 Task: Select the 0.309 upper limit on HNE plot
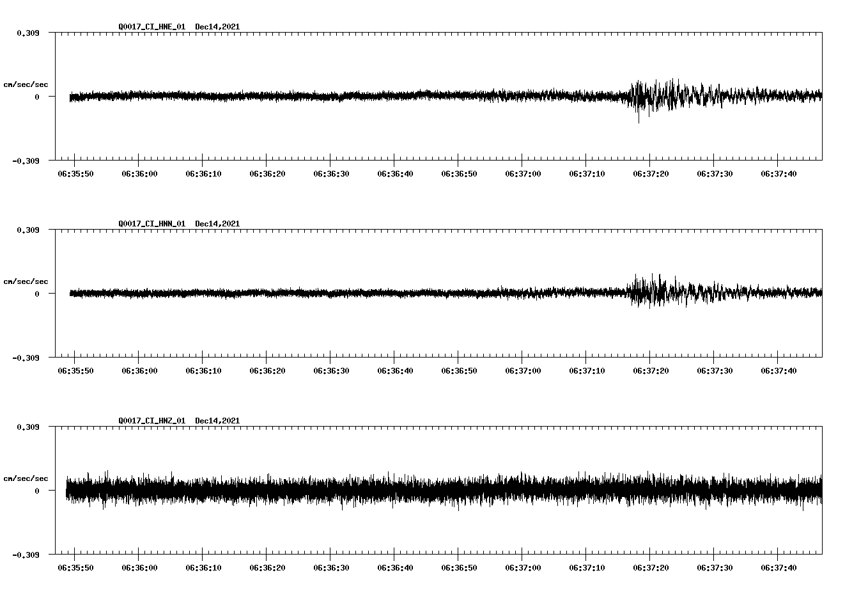(x=27, y=33)
